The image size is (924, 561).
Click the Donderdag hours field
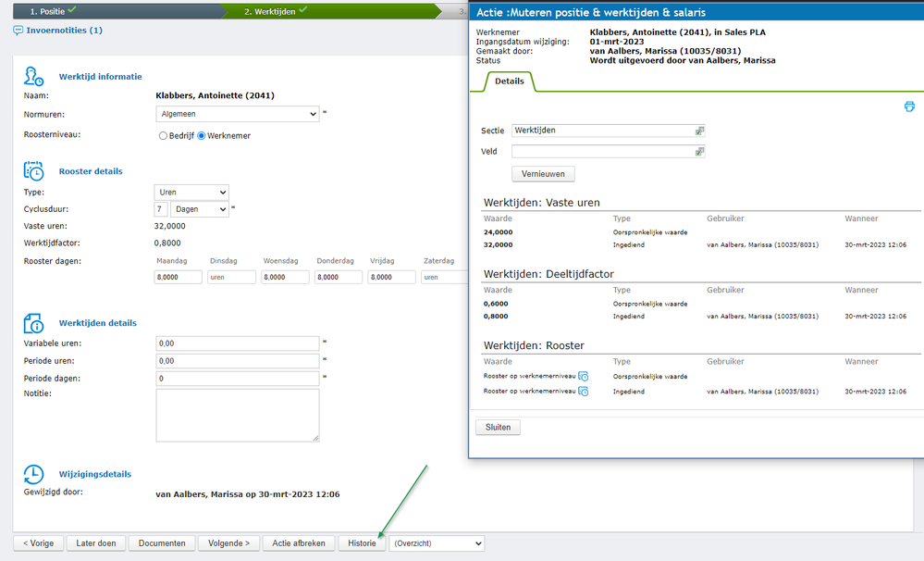(339, 277)
